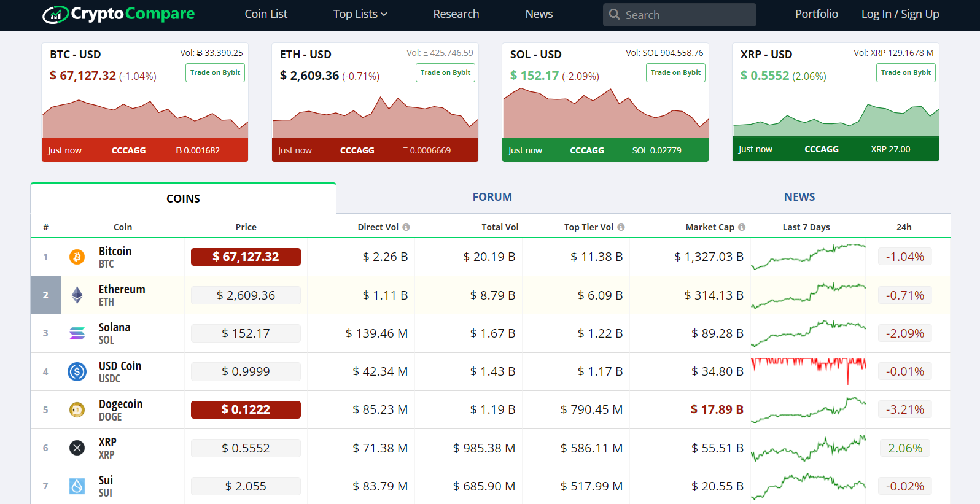
Task: Open the News page from navbar
Action: (539, 14)
